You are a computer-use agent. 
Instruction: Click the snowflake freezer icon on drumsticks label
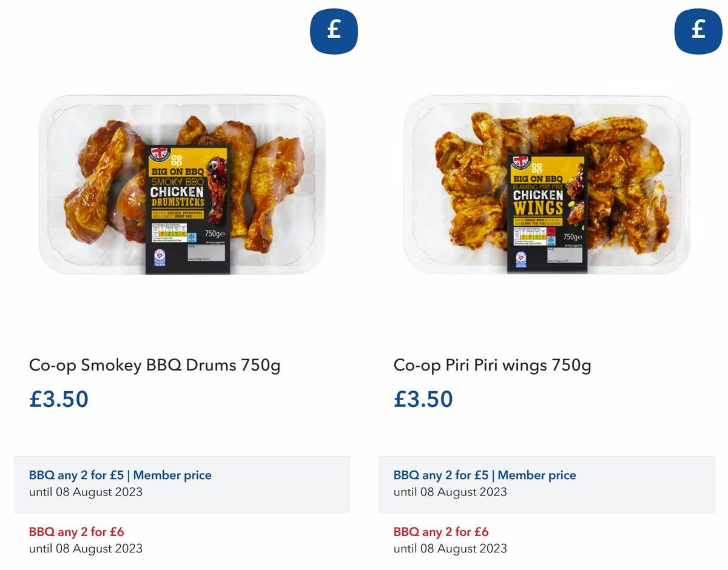click(192, 236)
